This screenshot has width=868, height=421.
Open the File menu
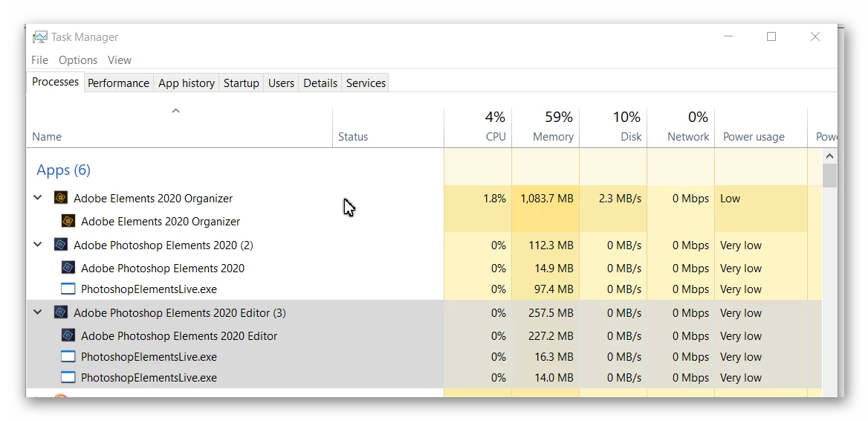[x=40, y=60]
